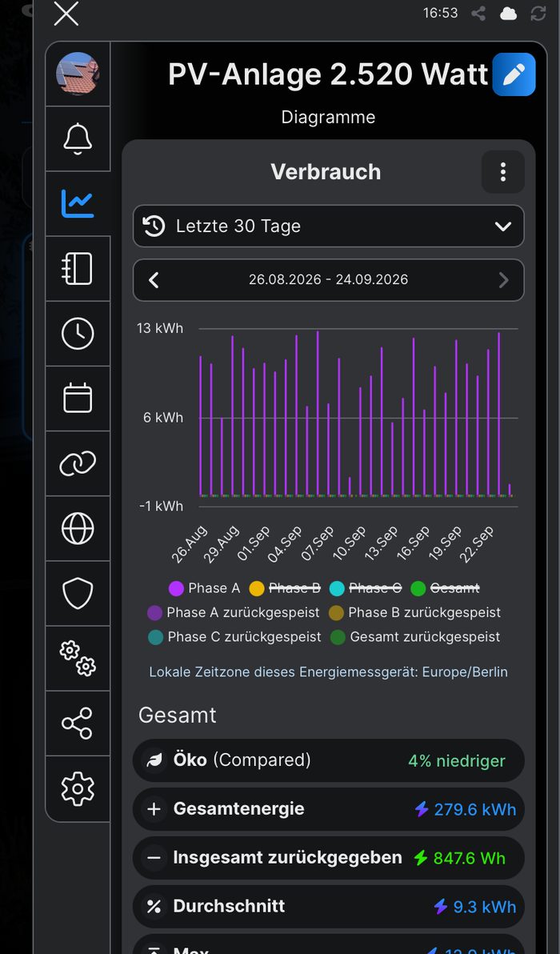560x954 pixels.
Task: Open the single gear device settings icon
Action: (x=78, y=788)
